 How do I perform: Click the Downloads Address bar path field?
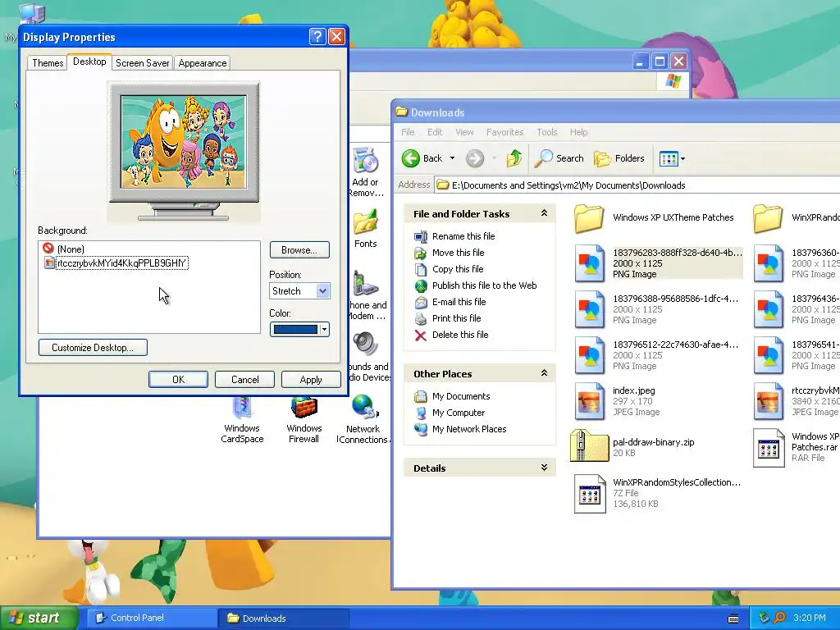pos(637,185)
